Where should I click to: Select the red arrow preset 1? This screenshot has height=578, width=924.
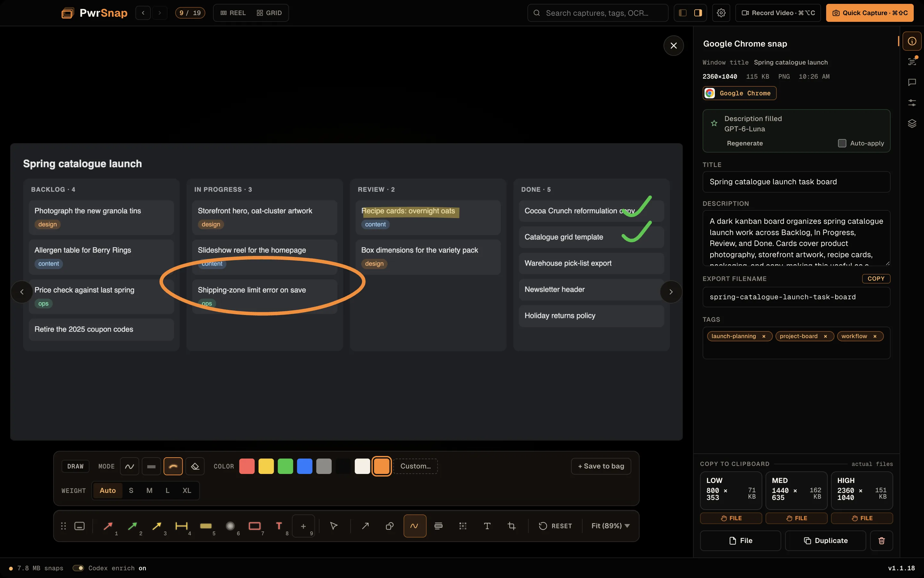(x=108, y=526)
